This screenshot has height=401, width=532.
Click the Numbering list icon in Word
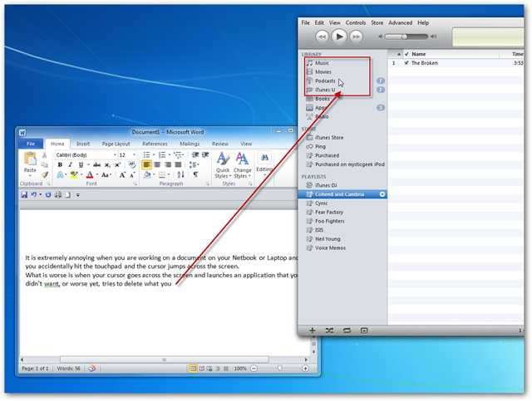[x=162, y=155]
